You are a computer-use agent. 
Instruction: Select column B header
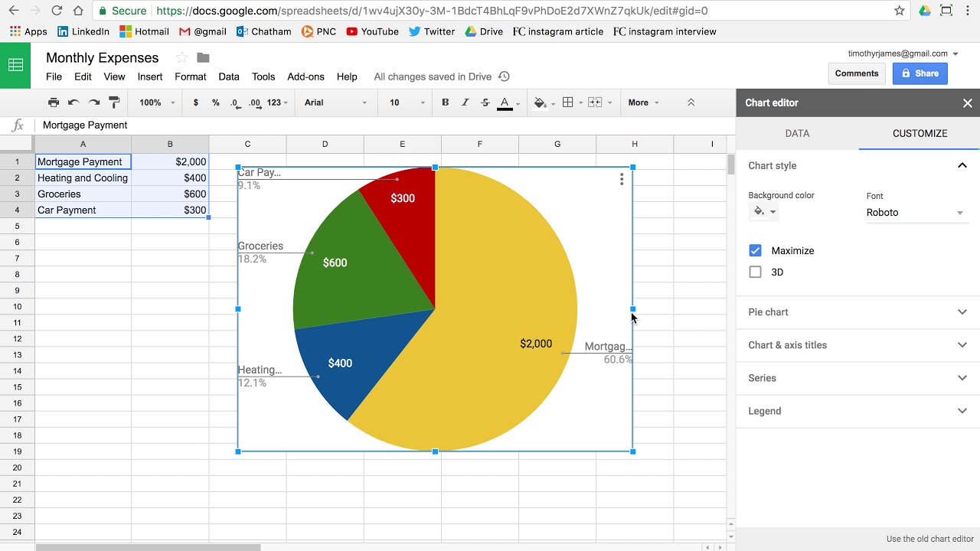170,144
